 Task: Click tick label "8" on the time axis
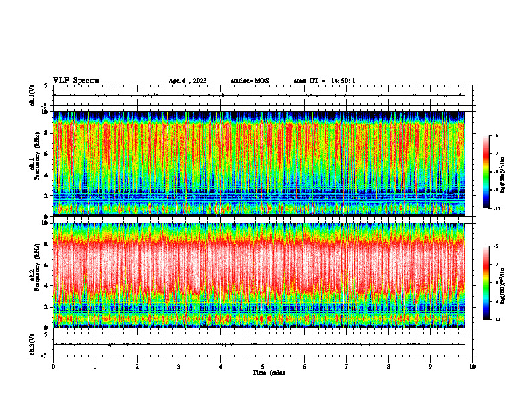(388, 367)
